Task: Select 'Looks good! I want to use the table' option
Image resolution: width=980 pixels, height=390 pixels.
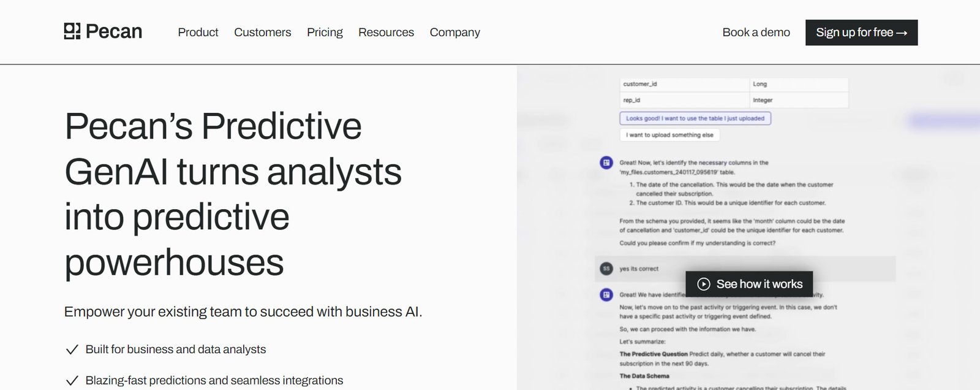Action: click(x=695, y=118)
